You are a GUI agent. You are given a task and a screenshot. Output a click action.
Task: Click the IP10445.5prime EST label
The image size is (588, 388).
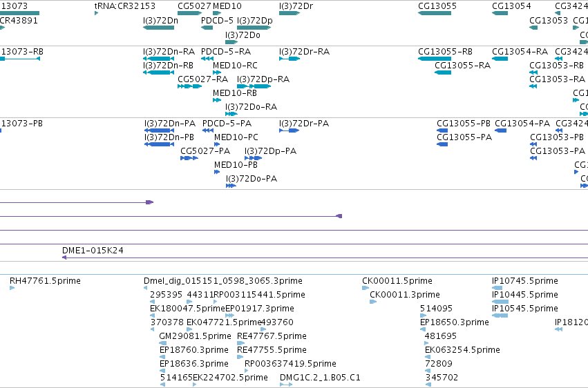525,295
